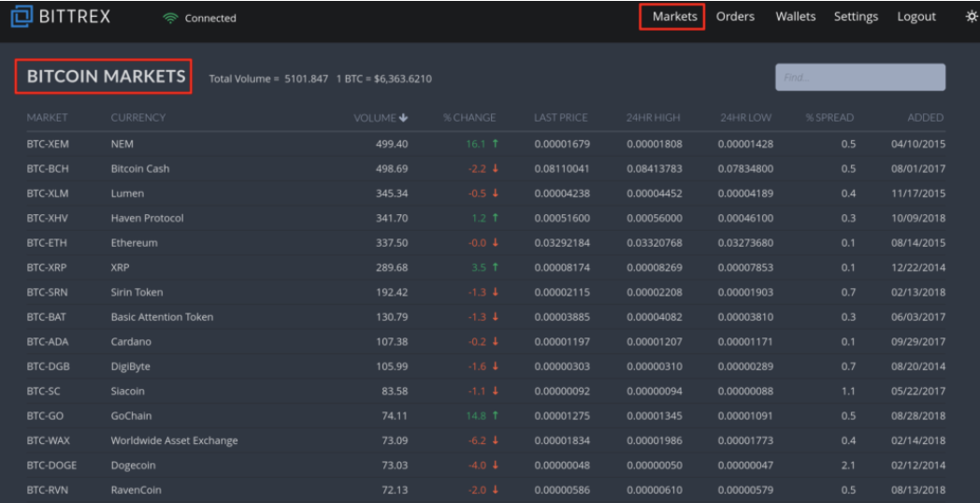Sort by the Added date column
The width and height of the screenshot is (980, 503).
[925, 118]
